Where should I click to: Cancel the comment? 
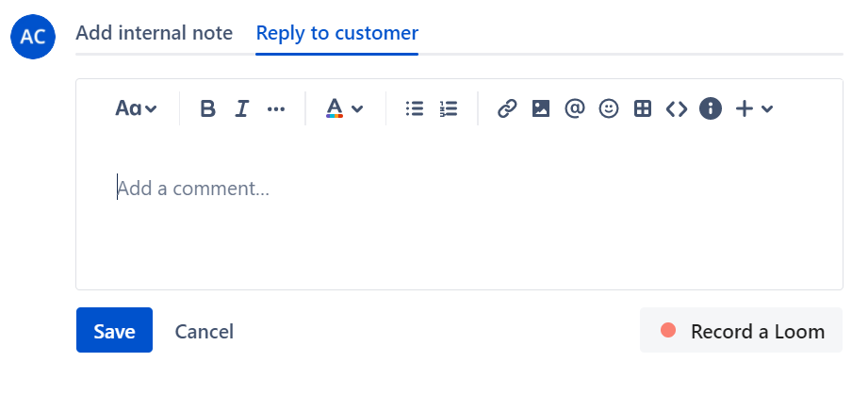tap(205, 331)
